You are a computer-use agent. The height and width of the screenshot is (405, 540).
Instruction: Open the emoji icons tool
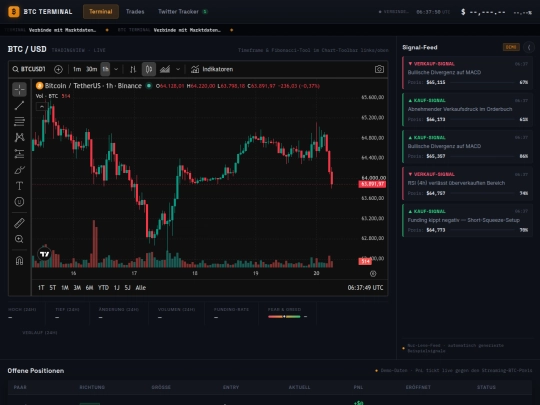tap(19, 202)
